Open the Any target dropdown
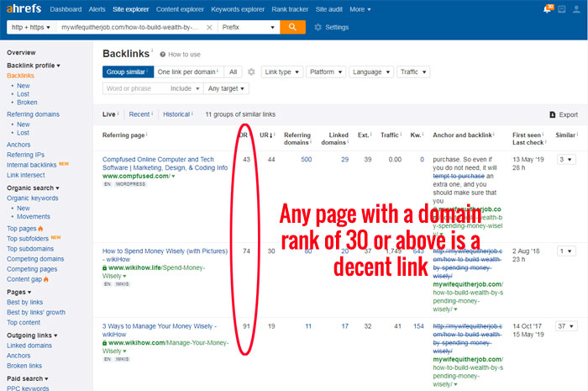The width and height of the screenshot is (588, 391). (x=226, y=88)
